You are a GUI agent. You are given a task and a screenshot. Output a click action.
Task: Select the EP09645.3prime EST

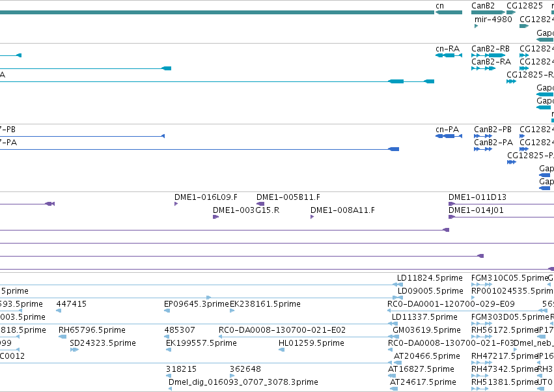(167, 311)
